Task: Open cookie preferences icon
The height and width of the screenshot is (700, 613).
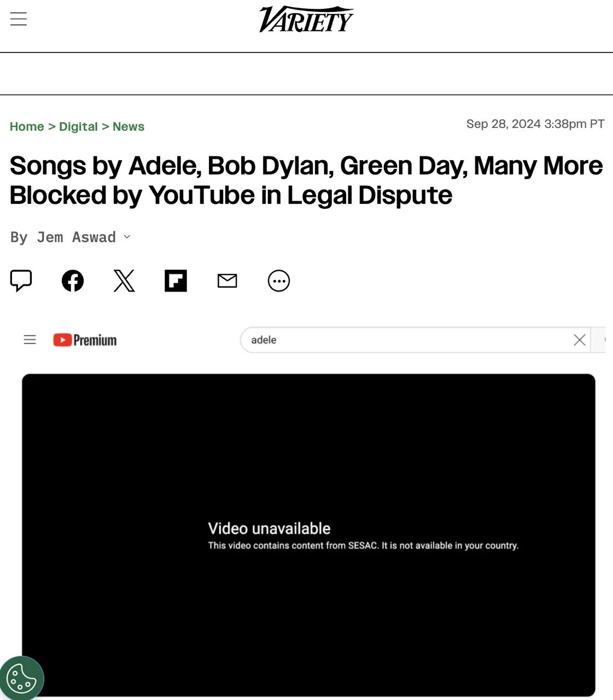Action: 21,679
